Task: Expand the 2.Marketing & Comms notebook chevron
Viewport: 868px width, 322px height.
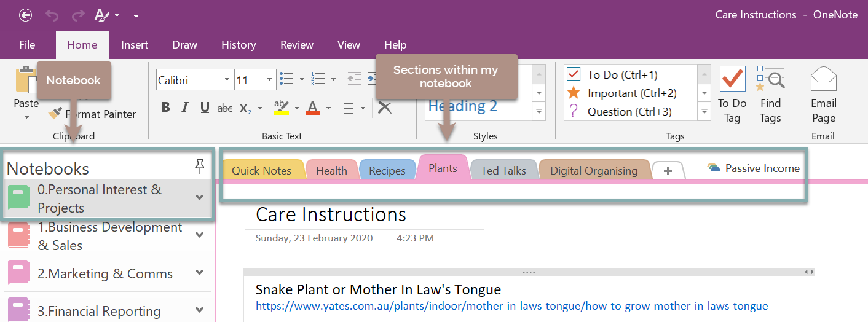Action: 199,273
